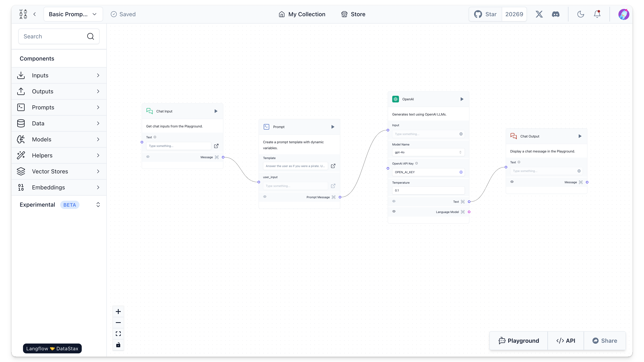The image size is (644, 362).
Task: Run the Chat Input node play button
Action: click(x=216, y=111)
